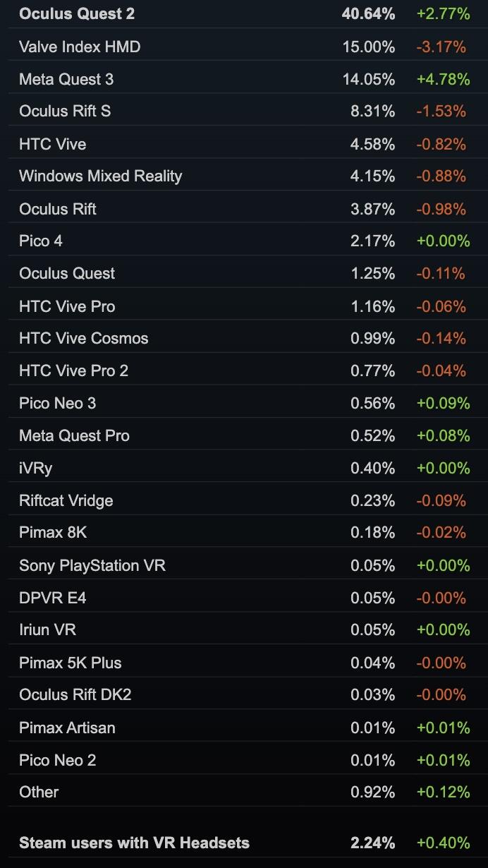Click the Other category's 0.92% value
The image size is (488, 868).
pyautogui.click(x=372, y=792)
